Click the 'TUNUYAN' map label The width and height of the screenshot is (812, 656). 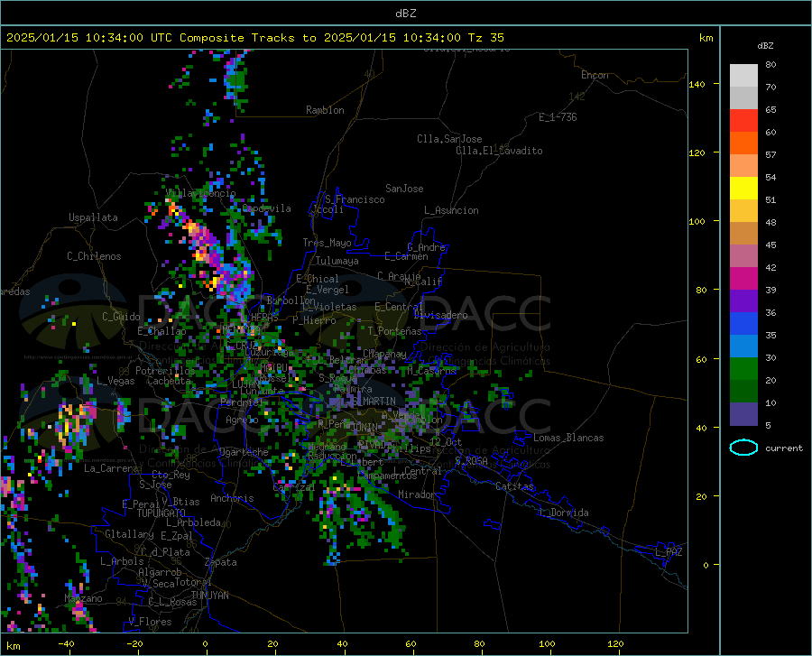[209, 596]
